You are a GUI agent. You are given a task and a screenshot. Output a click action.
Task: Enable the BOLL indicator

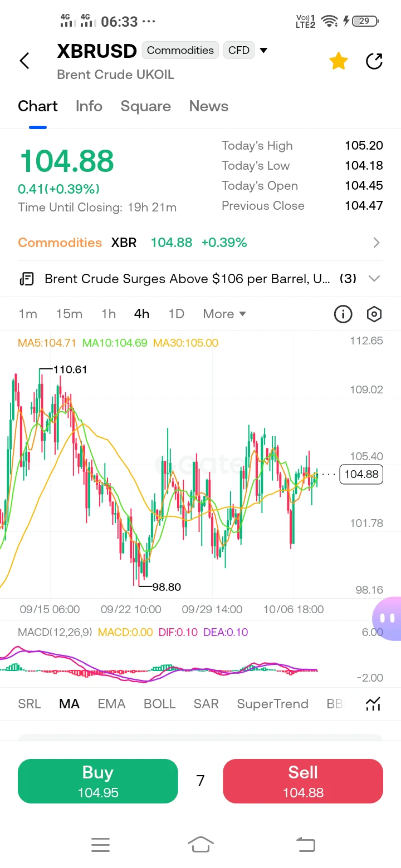coord(160,704)
